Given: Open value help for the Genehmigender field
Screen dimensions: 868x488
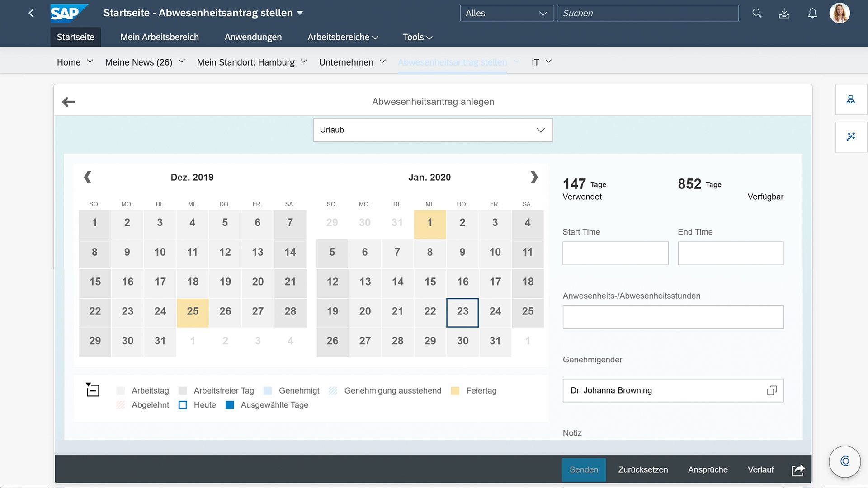Looking at the screenshot, I should coord(772,390).
